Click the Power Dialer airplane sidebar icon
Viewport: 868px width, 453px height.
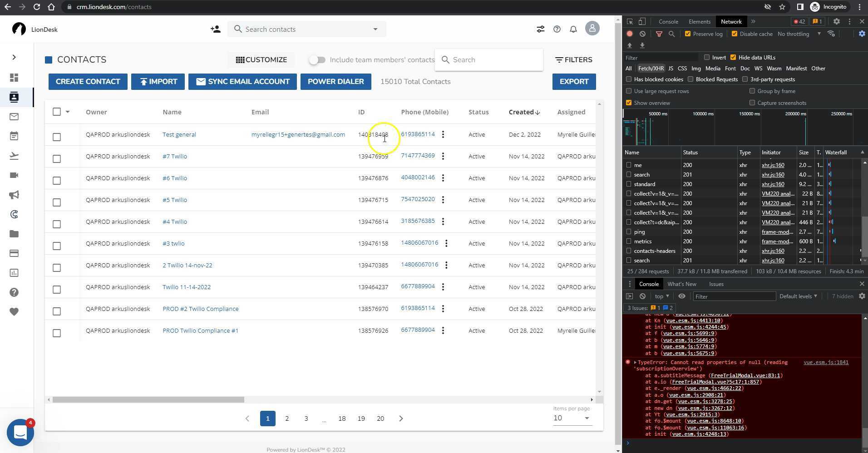pos(14,156)
